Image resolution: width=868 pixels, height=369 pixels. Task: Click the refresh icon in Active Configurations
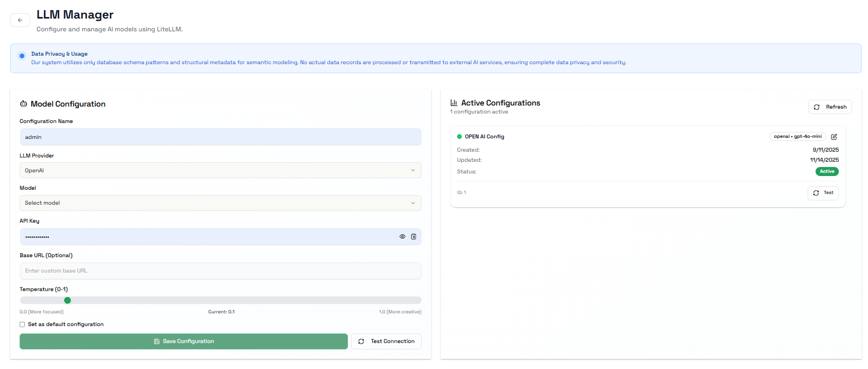tap(817, 107)
